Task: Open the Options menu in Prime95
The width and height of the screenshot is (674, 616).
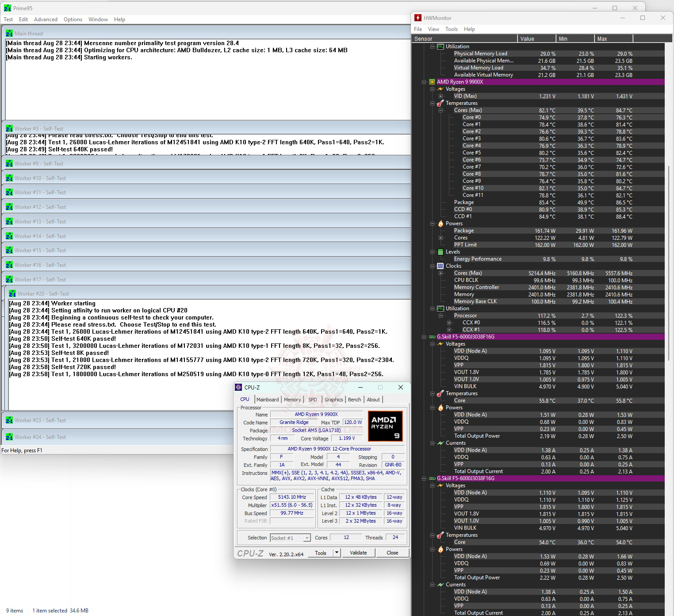Action: click(73, 19)
